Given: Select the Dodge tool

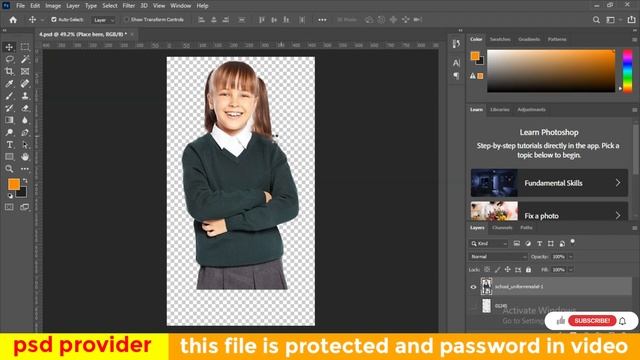Looking at the screenshot, I should [x=9, y=132].
